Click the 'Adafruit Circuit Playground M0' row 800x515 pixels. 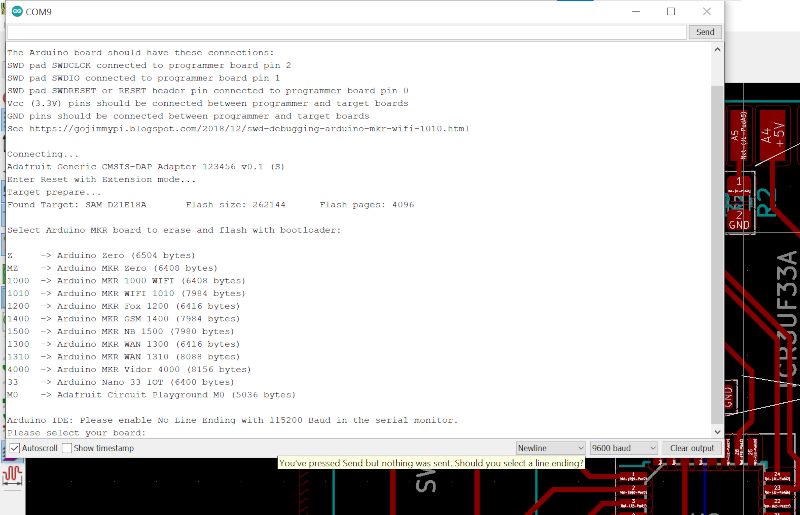[x=151, y=395]
